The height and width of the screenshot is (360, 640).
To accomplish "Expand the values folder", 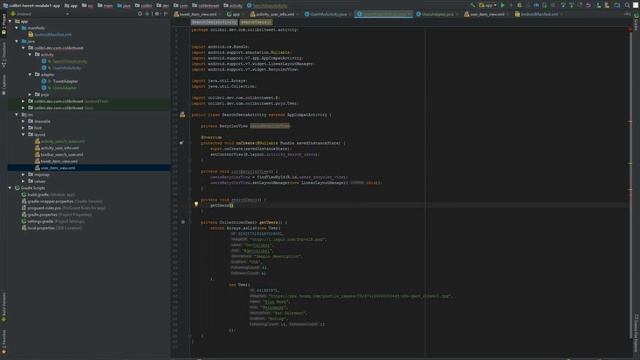I will (x=23, y=181).
